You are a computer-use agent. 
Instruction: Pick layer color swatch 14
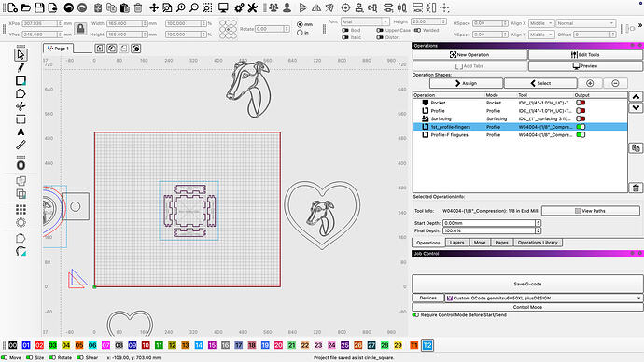tap(199, 345)
